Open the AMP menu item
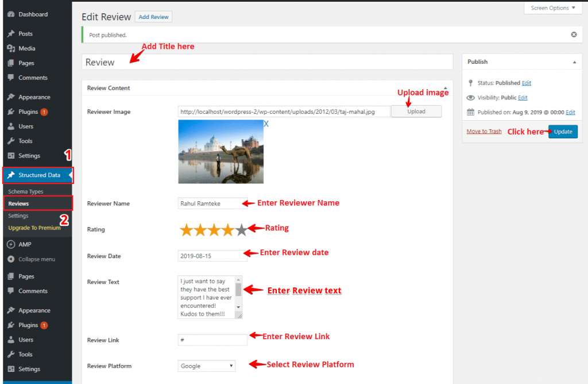 [25, 244]
